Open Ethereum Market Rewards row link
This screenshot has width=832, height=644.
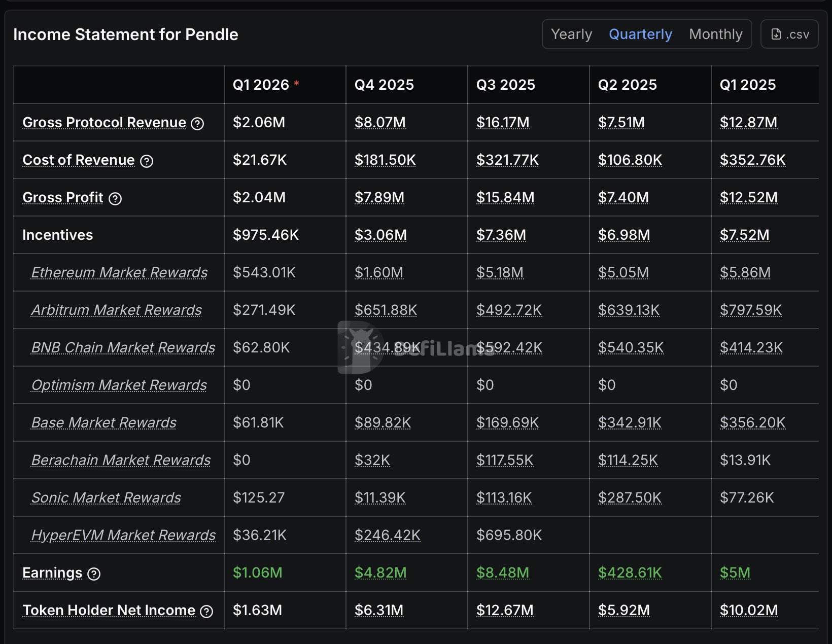pyautogui.click(x=119, y=272)
